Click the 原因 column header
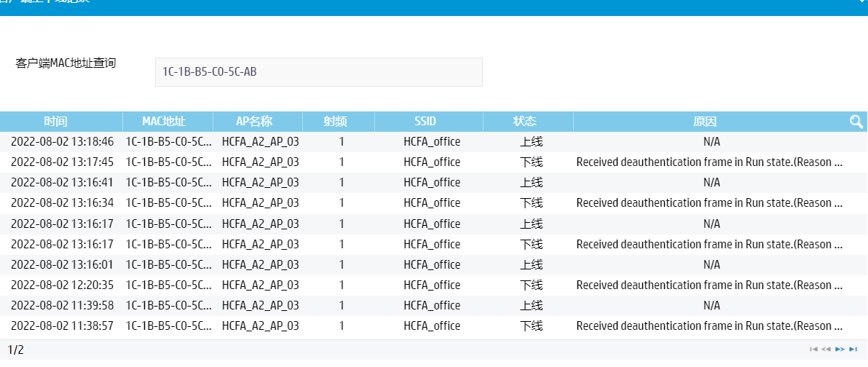This screenshot has height=367, width=868. 705,122
